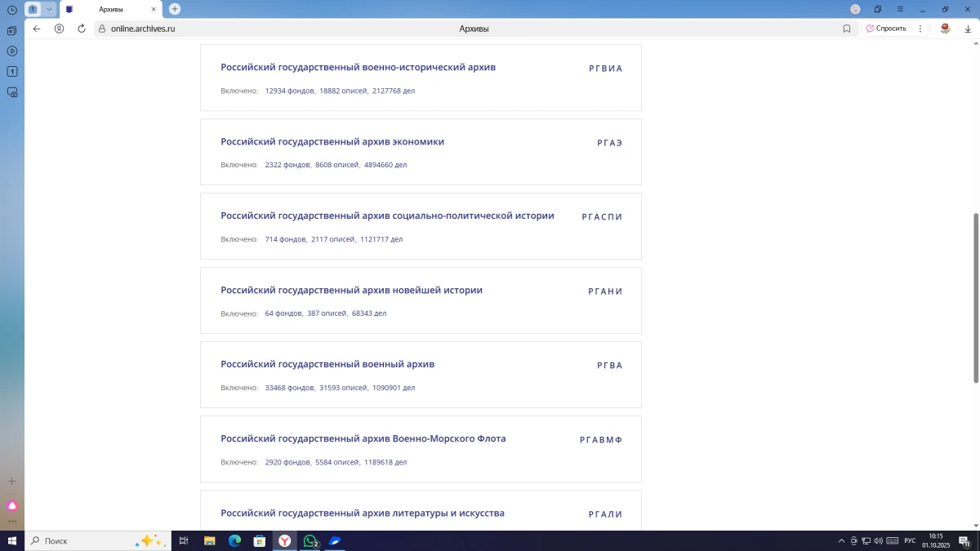
Task: Reload the page with the refresh icon
Action: [x=82, y=29]
